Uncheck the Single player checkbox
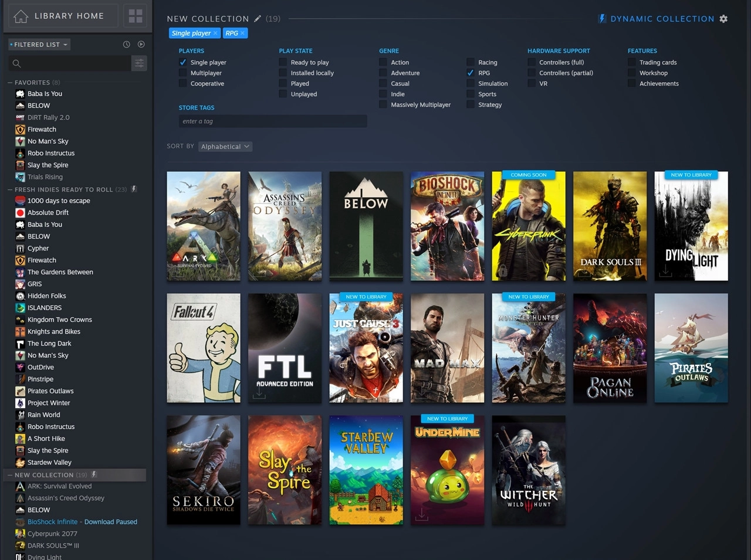Image resolution: width=751 pixels, height=560 pixels. [183, 62]
